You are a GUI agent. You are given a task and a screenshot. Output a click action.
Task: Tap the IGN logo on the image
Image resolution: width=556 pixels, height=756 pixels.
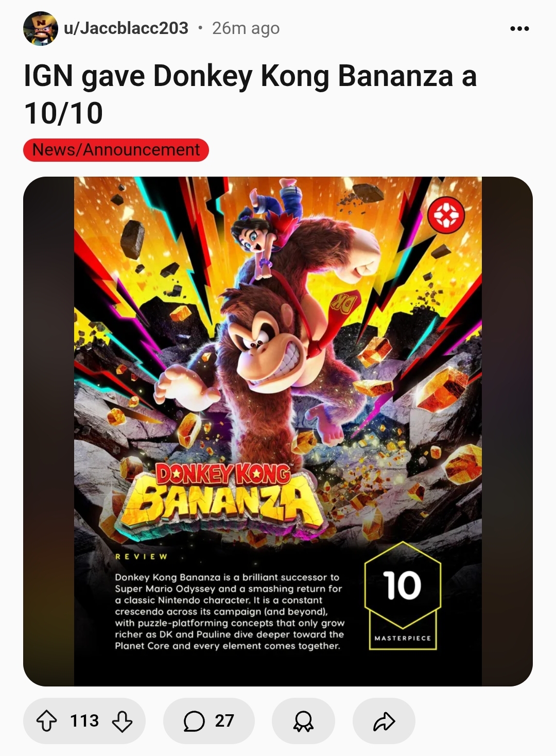click(x=446, y=215)
